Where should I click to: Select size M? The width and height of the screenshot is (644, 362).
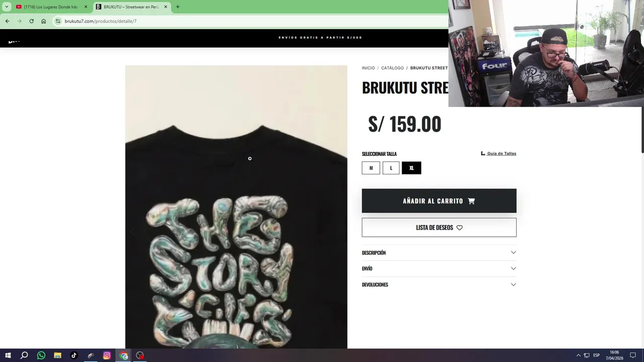(371, 168)
